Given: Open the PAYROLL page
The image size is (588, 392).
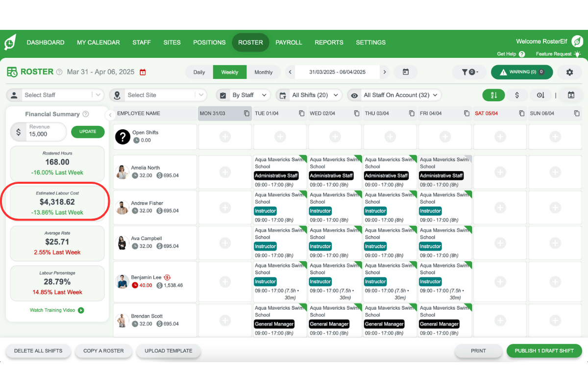Looking at the screenshot, I should click(289, 42).
